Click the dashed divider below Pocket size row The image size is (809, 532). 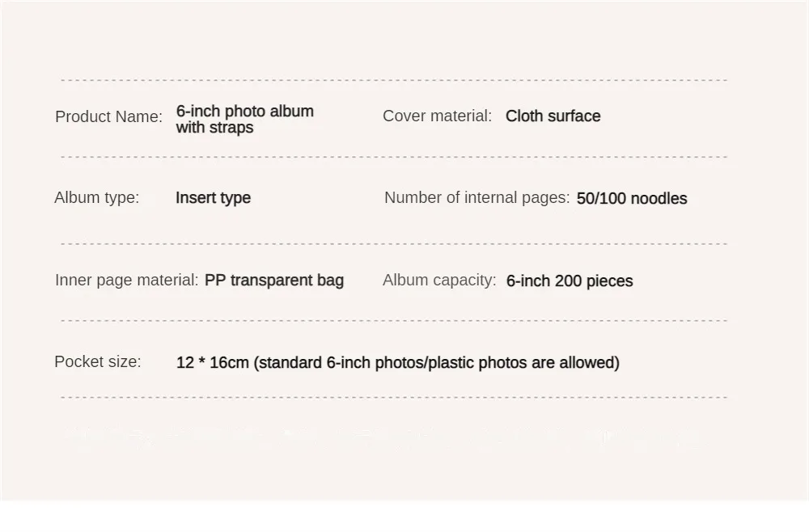coord(394,397)
